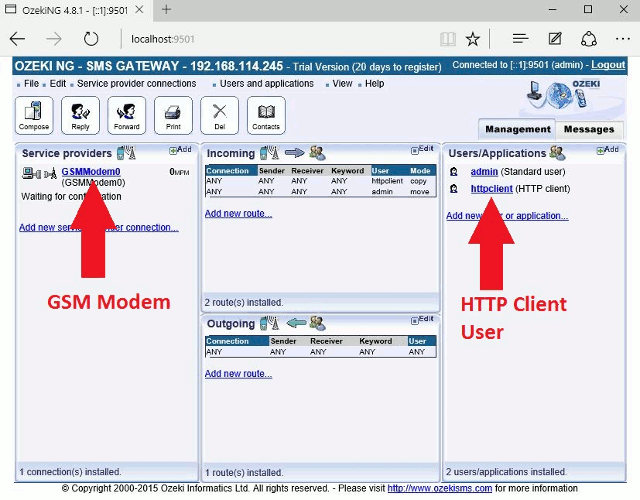This screenshot has width=640, height=500.
Task: Click Keyword column header in Outgoing table
Action: 376,341
